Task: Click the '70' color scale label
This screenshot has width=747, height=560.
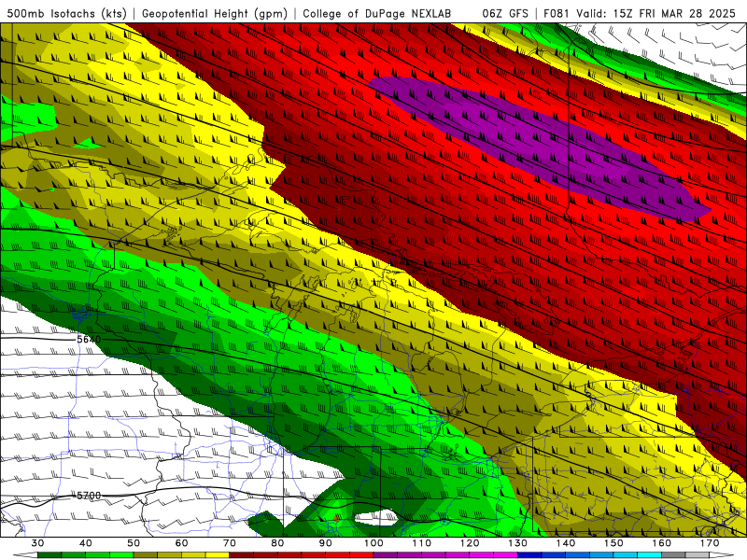Action: (x=230, y=543)
